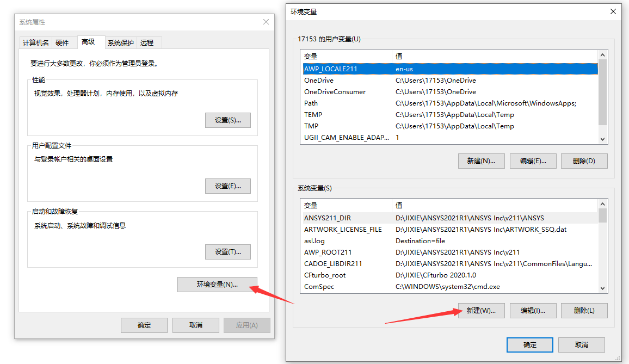Open startup and recovery 设置(T)... button
The image size is (629, 364).
[x=227, y=252]
